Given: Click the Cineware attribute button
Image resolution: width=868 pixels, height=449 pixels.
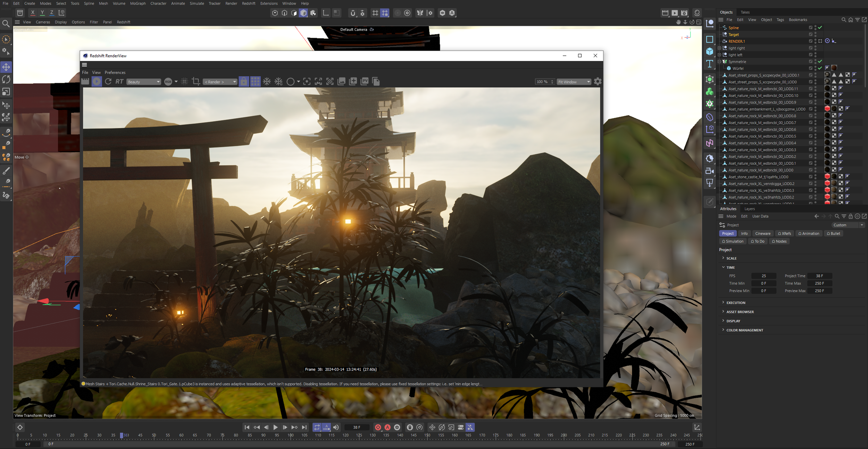Looking at the screenshot, I should (x=762, y=234).
